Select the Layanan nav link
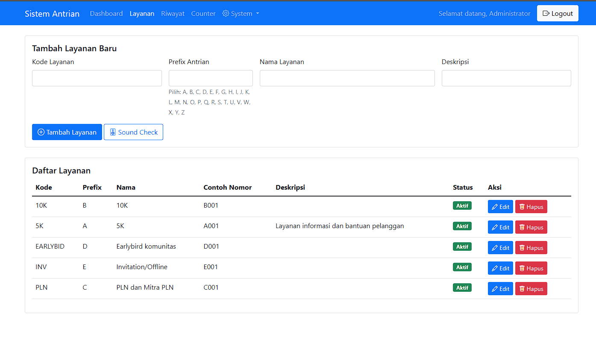 pos(142,14)
